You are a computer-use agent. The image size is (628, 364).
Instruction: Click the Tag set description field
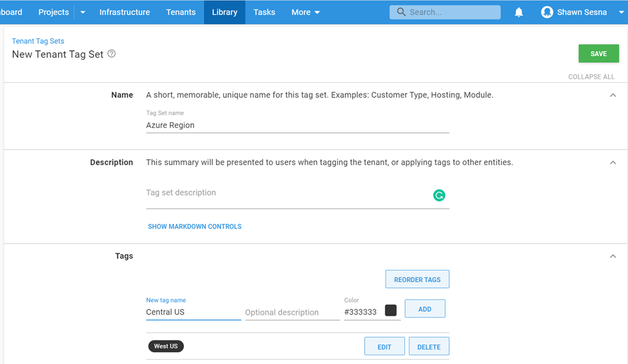click(289, 193)
